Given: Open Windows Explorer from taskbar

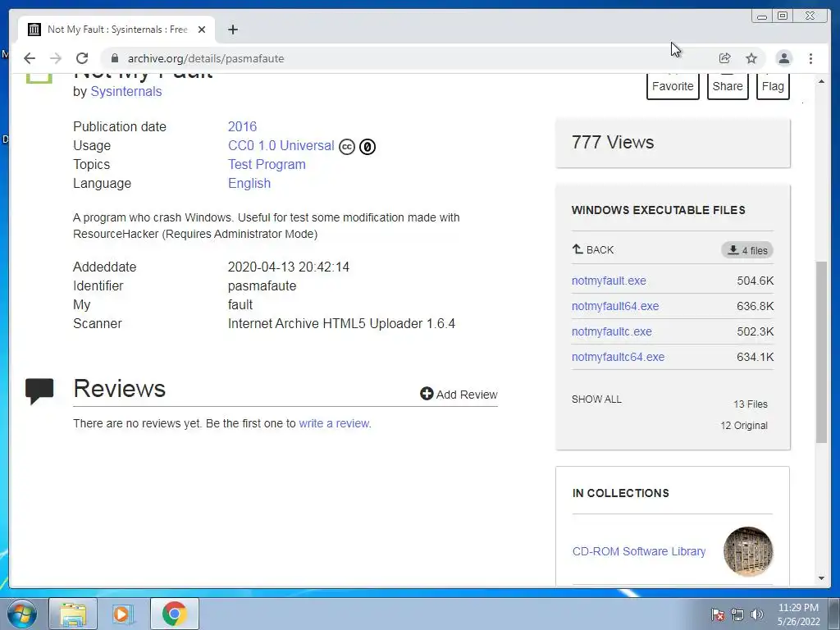Looking at the screenshot, I should click(73, 614).
